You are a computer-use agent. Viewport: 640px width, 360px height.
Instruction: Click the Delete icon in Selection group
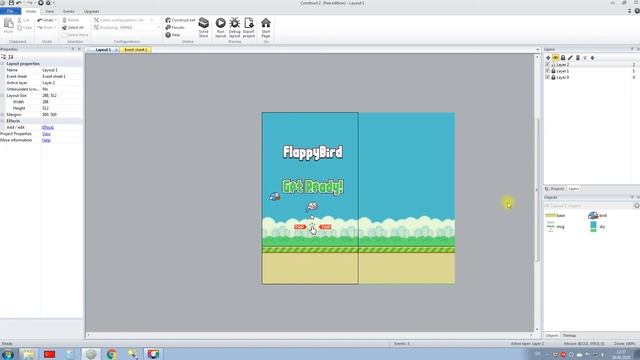pyautogui.click(x=64, y=20)
